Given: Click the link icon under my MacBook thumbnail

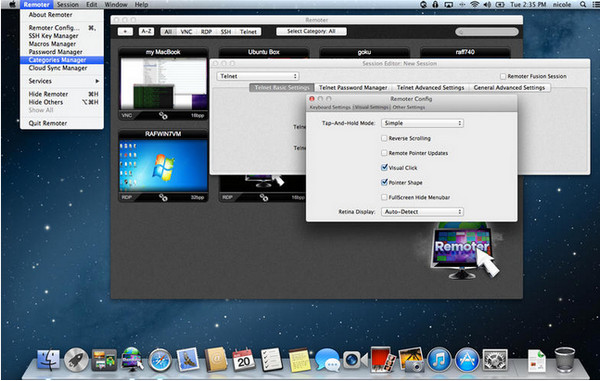Looking at the screenshot, I should point(163,115).
